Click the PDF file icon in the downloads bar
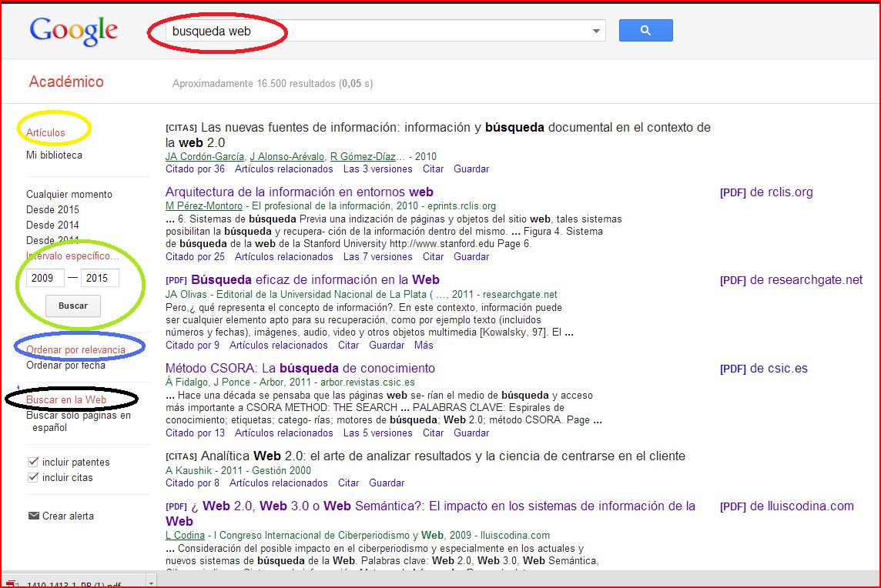The image size is (881, 588). pos(14,583)
